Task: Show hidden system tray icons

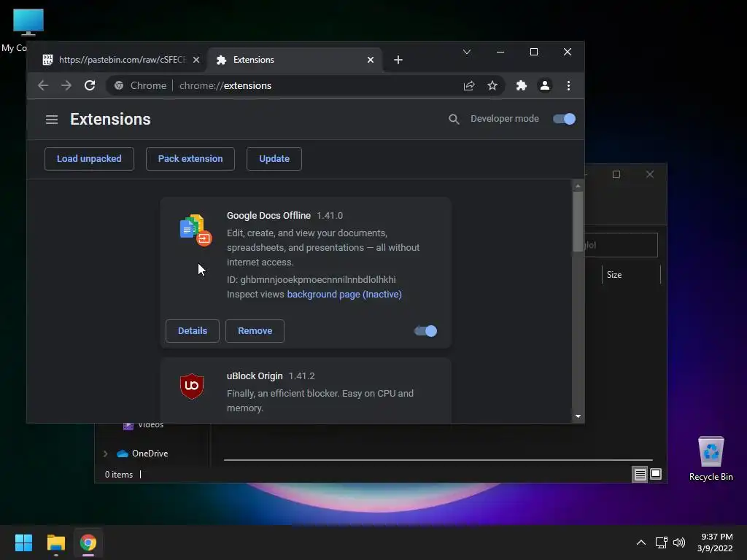Action: pyautogui.click(x=640, y=542)
